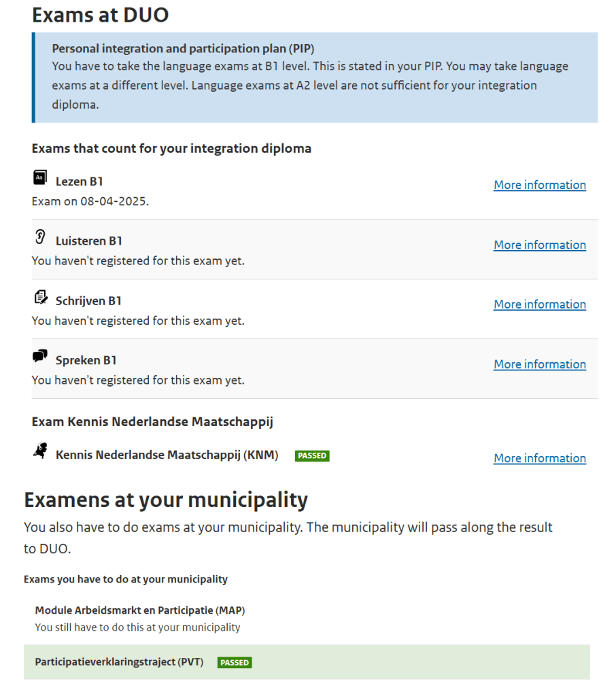
Task: Select the Lezen B1 exam title
Action: [x=80, y=181]
